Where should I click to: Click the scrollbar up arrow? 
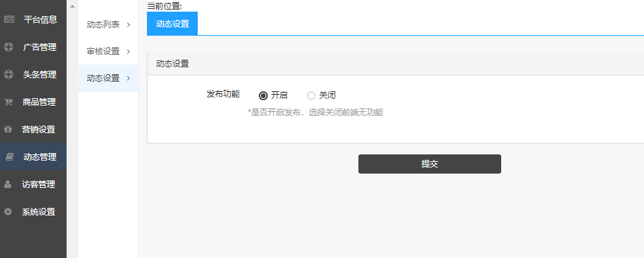click(x=72, y=6)
